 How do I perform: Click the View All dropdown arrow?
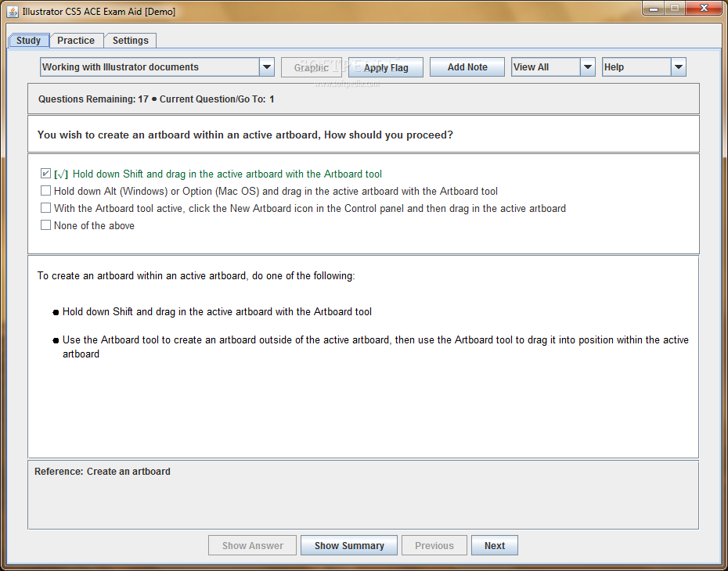pos(588,66)
